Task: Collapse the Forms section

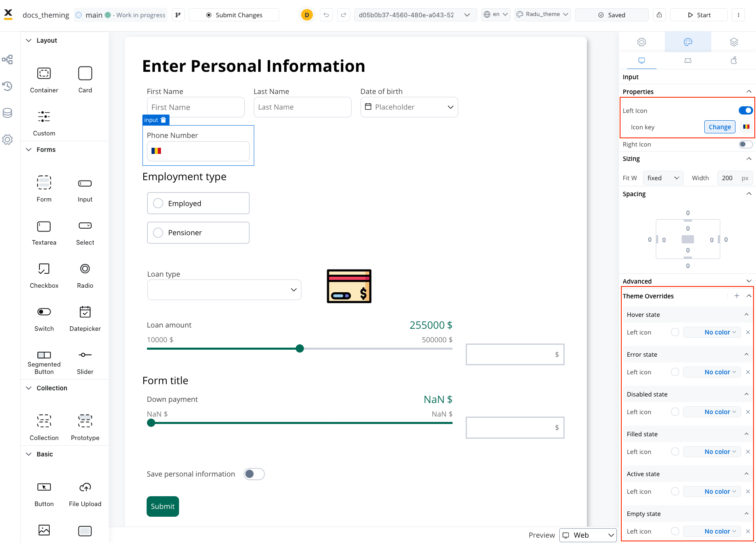Action: coord(29,149)
